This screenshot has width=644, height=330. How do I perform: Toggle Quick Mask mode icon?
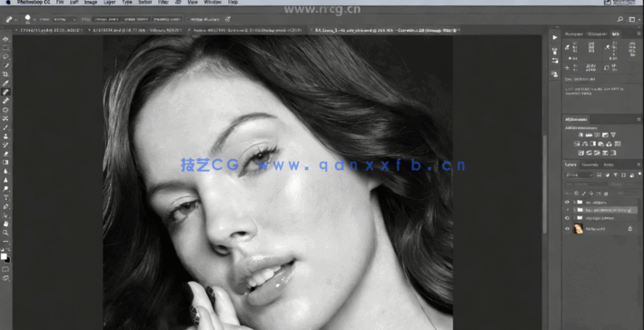(x=5, y=269)
